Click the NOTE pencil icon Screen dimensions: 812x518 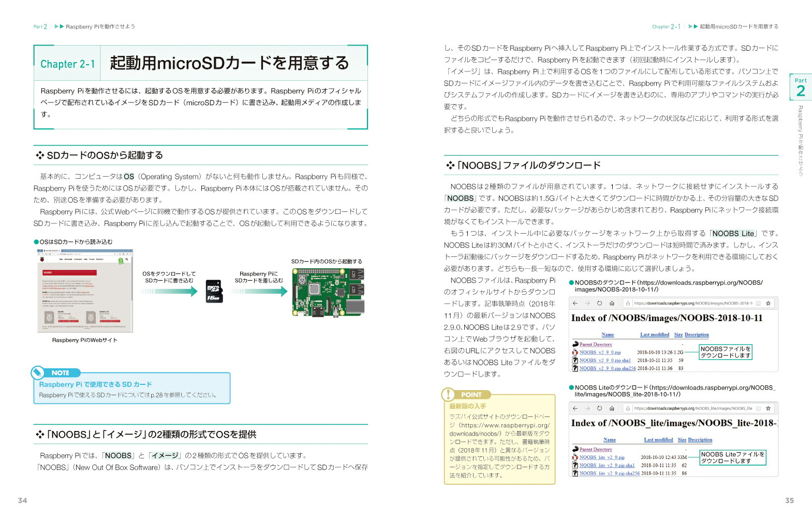click(x=38, y=372)
